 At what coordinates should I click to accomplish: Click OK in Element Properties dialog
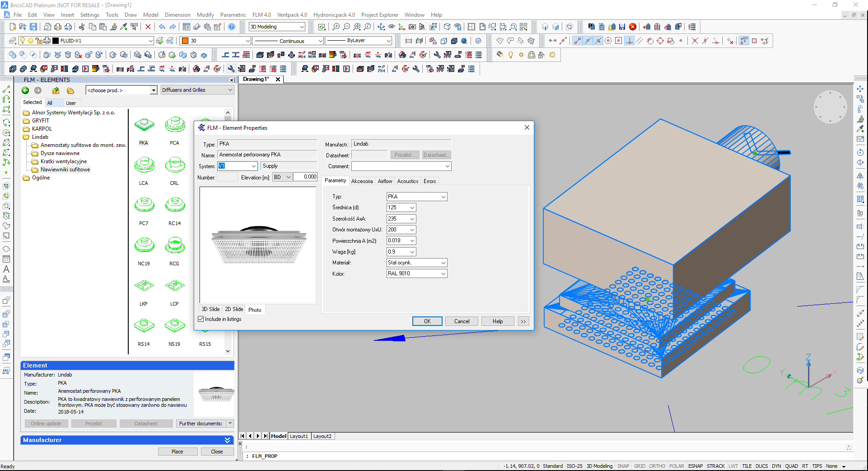click(x=427, y=321)
